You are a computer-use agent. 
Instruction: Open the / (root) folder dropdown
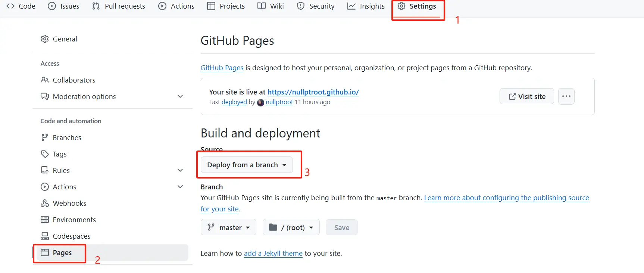click(x=291, y=227)
